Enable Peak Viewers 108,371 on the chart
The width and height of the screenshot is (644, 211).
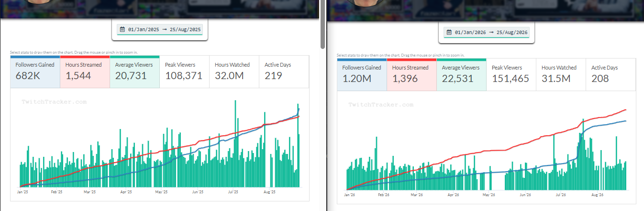[185, 72]
